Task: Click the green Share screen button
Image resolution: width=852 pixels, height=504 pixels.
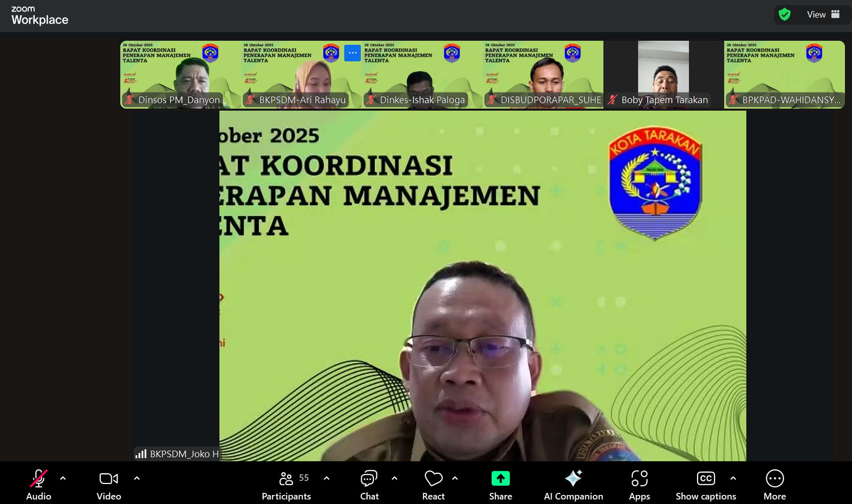Action: click(500, 485)
